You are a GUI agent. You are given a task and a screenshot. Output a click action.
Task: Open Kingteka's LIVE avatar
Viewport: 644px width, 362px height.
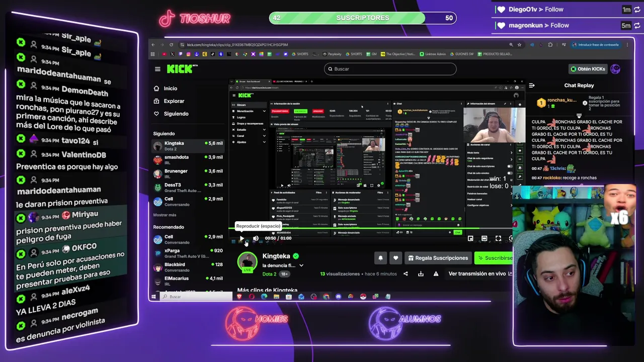[247, 262]
